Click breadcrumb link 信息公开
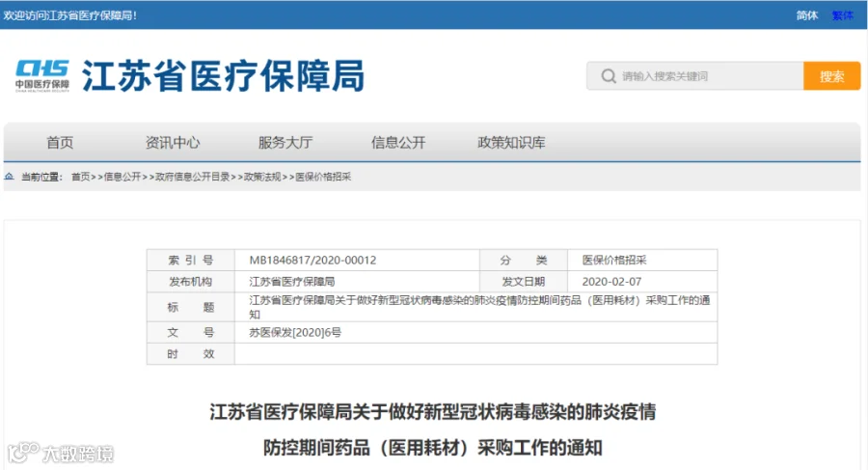 [122, 177]
